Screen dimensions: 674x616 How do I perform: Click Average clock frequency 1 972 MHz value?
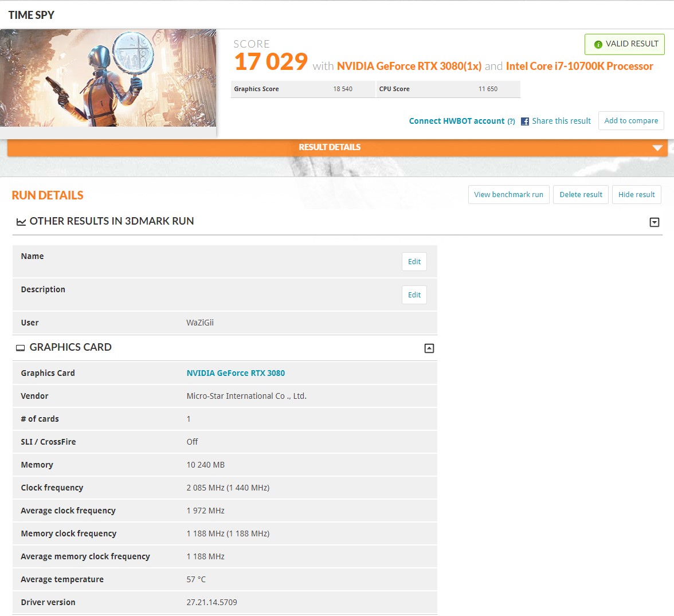pyautogui.click(x=205, y=510)
